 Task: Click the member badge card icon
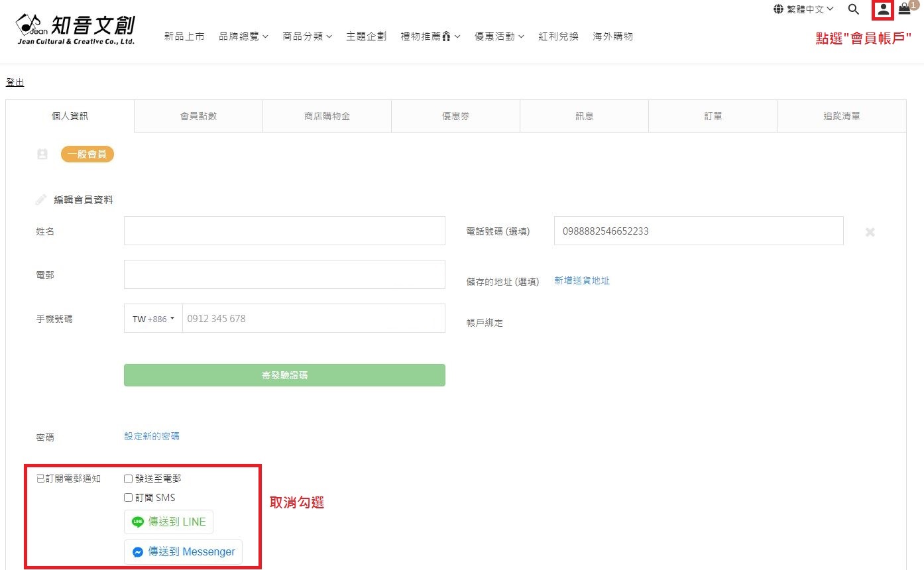pyautogui.click(x=42, y=154)
